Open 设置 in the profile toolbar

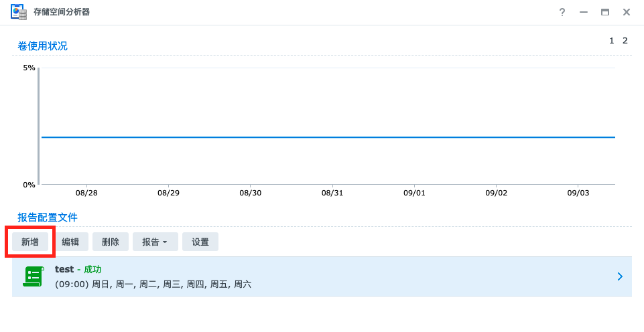200,242
